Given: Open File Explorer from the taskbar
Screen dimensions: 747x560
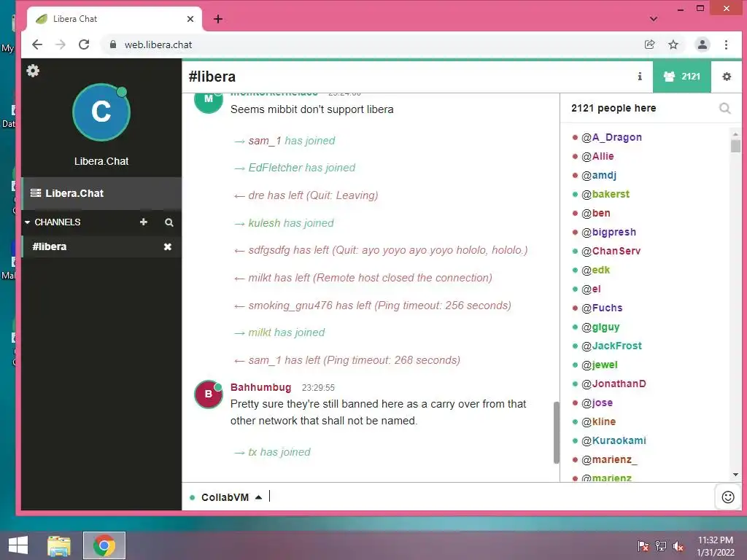Looking at the screenshot, I should [59, 545].
